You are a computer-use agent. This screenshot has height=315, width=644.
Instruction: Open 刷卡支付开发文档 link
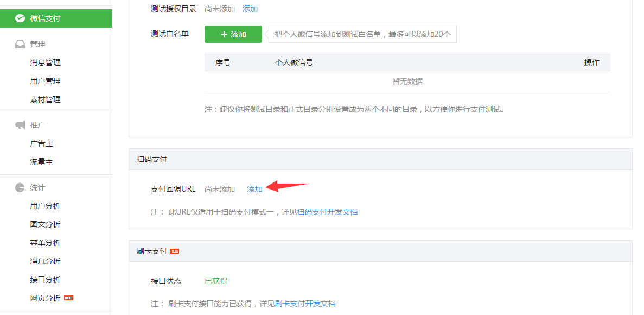(x=305, y=304)
